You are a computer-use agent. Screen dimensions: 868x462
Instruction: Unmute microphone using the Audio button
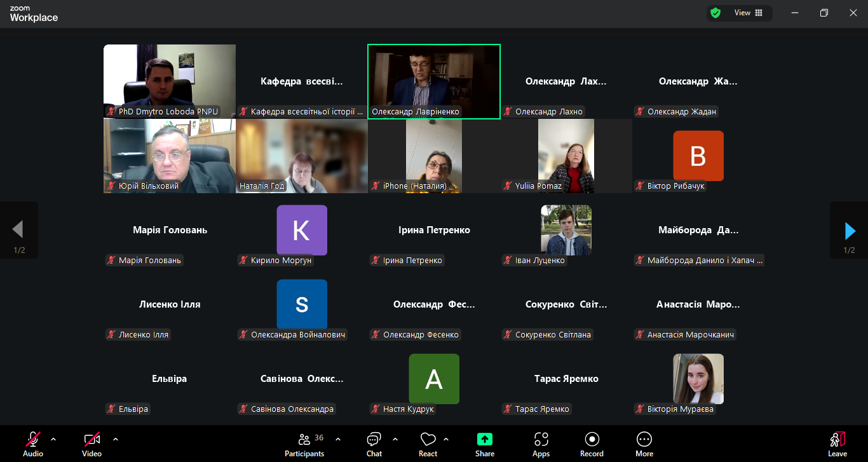click(x=33, y=444)
